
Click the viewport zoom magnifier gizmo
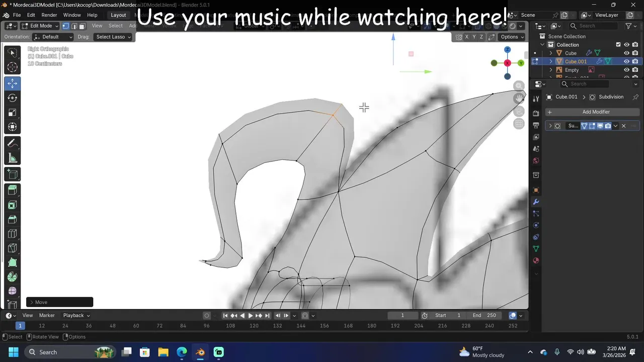[519, 86]
